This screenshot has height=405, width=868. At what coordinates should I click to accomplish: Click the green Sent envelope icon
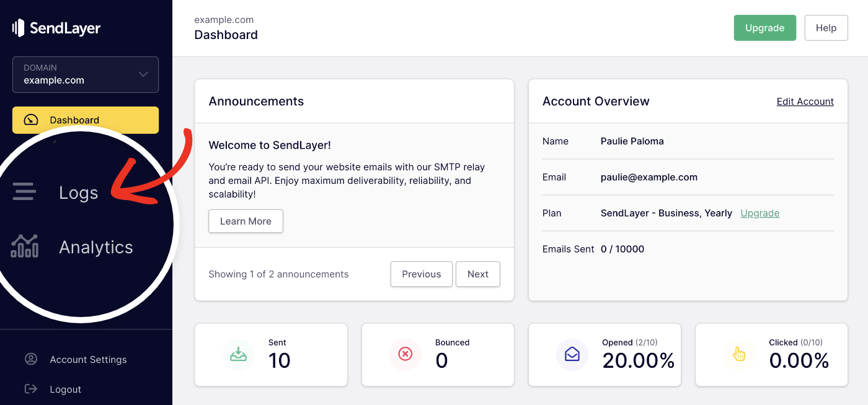(239, 354)
